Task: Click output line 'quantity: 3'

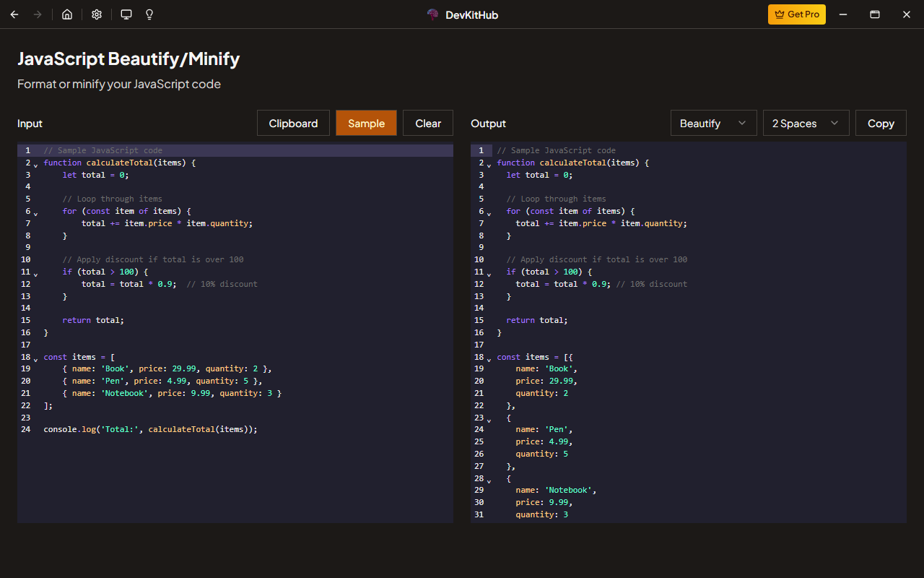Action: (542, 514)
